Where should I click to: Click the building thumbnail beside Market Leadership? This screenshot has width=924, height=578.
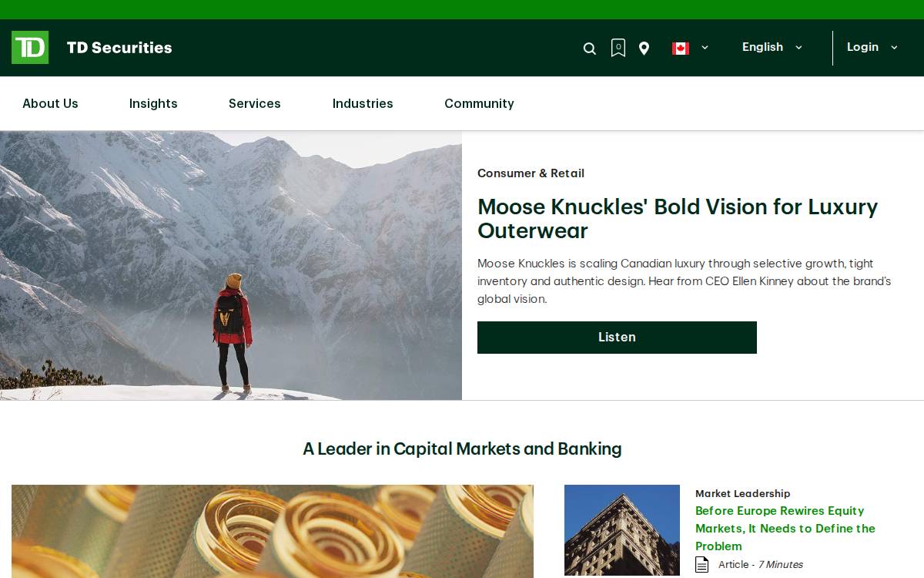click(622, 530)
